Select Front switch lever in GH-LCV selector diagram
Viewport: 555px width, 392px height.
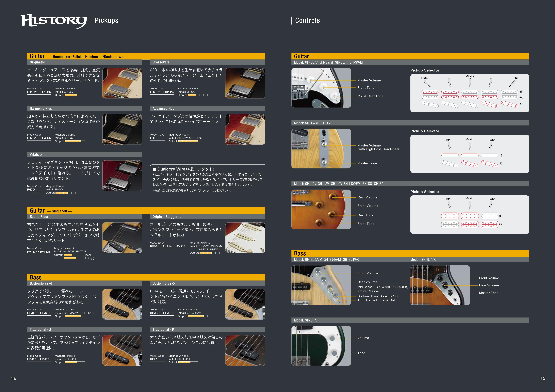[449, 205]
